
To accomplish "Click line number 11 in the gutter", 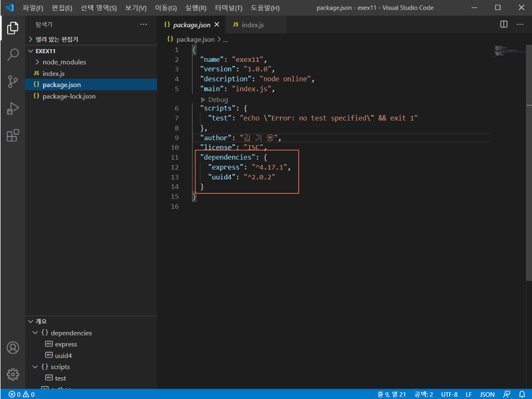I will click(x=175, y=157).
